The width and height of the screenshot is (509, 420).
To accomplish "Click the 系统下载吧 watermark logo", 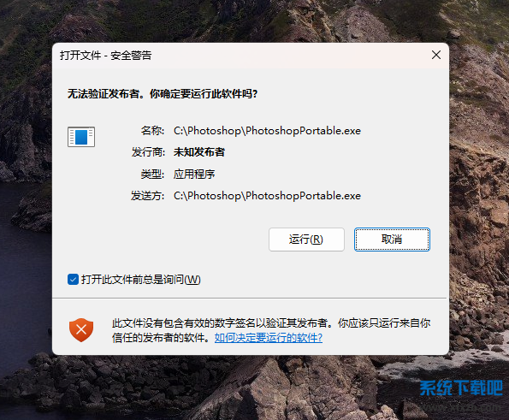I will pyautogui.click(x=461, y=387).
